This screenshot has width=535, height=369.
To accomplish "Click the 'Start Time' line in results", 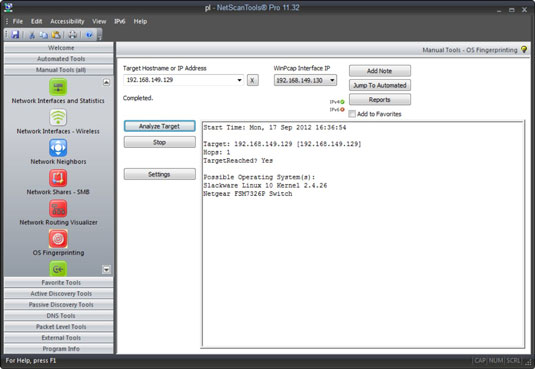I will [x=275, y=127].
